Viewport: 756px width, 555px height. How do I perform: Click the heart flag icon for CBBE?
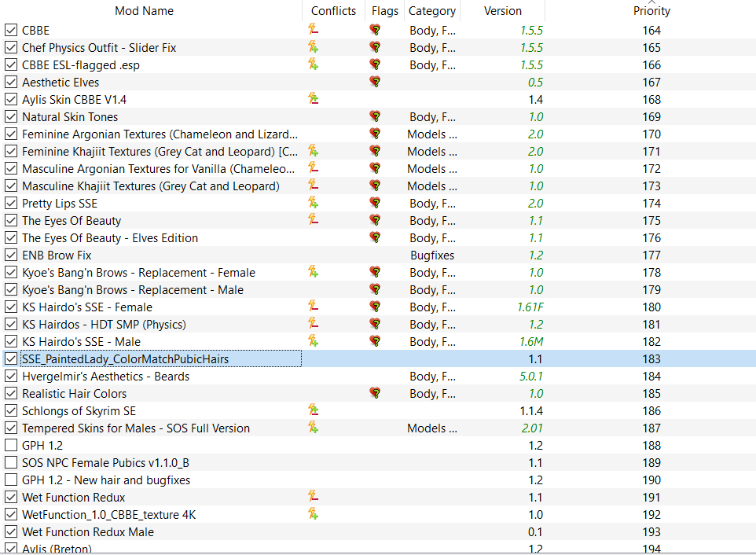coord(375,30)
